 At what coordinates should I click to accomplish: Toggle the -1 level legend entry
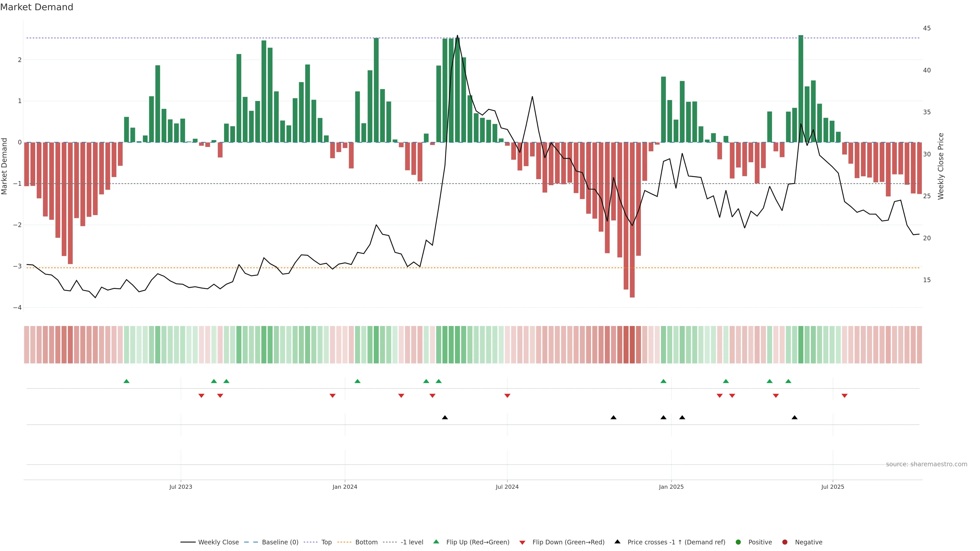point(412,542)
